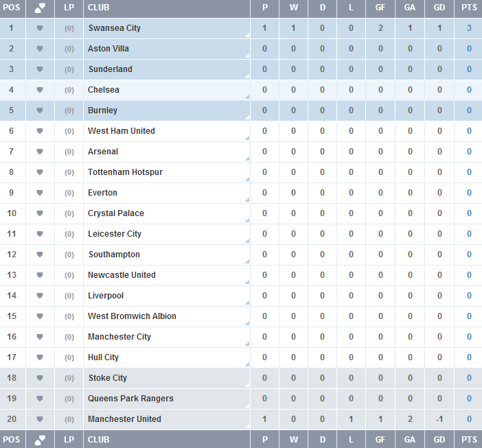Expand the Tottenham Hotspur row corner triangle
This screenshot has width=482, height=448.
click(x=247, y=179)
